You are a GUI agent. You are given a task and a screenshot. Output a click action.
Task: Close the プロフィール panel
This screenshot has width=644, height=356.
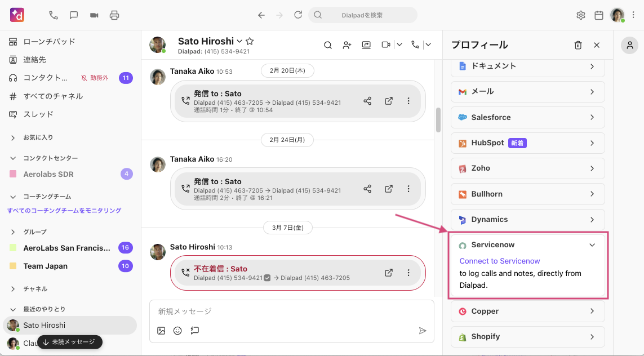[x=597, y=45]
